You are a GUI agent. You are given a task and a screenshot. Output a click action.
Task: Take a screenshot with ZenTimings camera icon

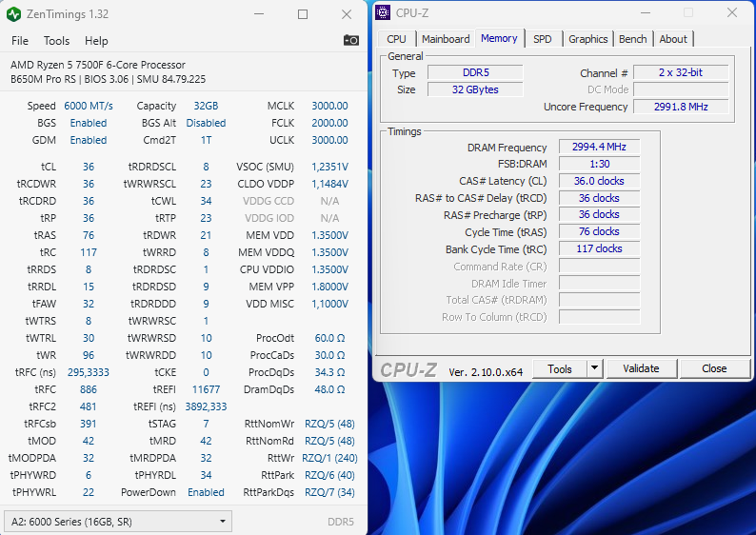coord(351,41)
